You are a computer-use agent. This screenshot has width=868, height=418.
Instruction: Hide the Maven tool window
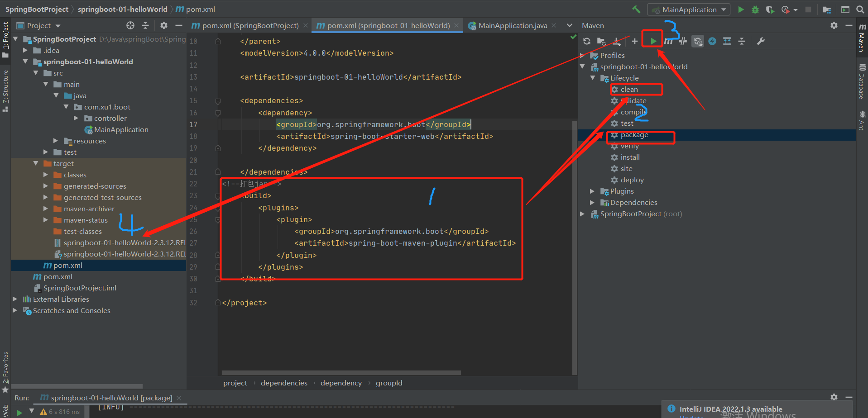849,25
